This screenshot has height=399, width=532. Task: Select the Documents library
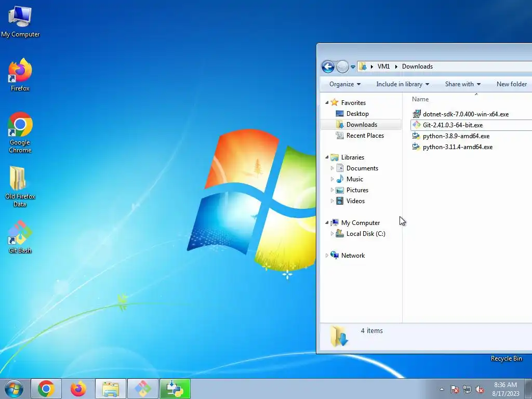[x=362, y=168]
